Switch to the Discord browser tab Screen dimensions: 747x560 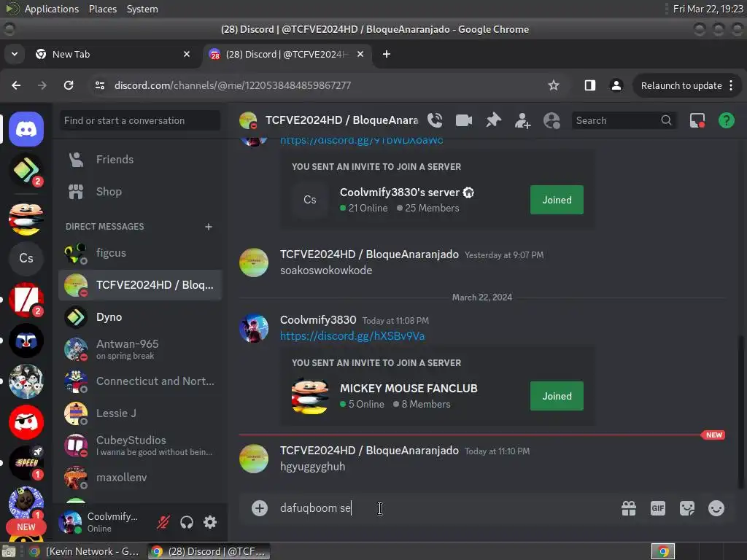point(287,54)
